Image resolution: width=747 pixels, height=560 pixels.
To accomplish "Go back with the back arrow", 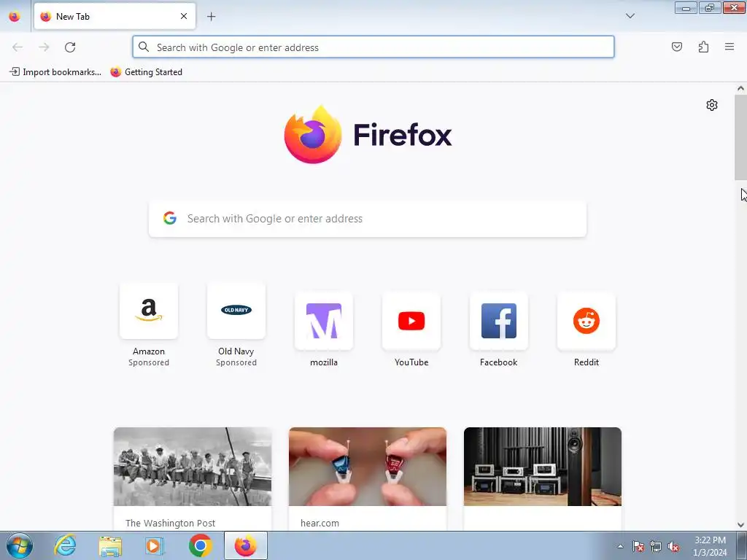I will [18, 47].
